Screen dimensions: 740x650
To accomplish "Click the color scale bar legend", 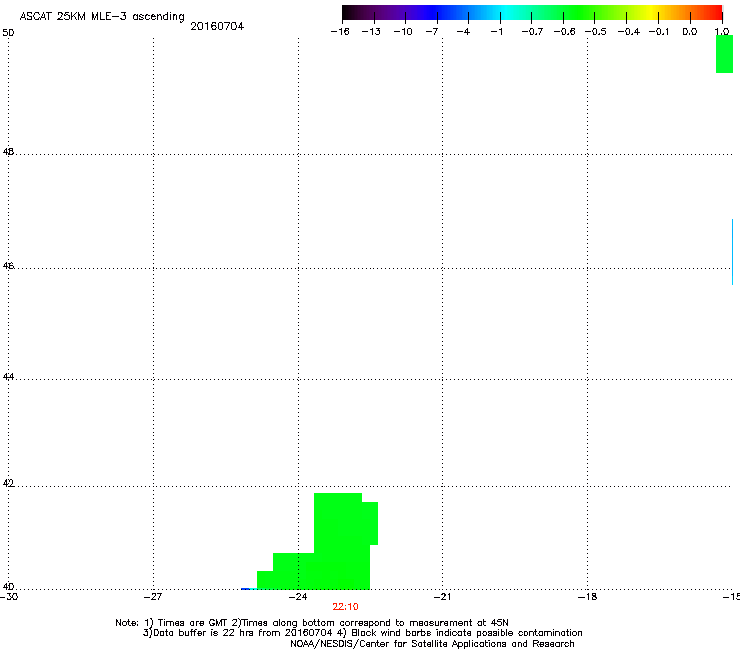I will [532, 13].
